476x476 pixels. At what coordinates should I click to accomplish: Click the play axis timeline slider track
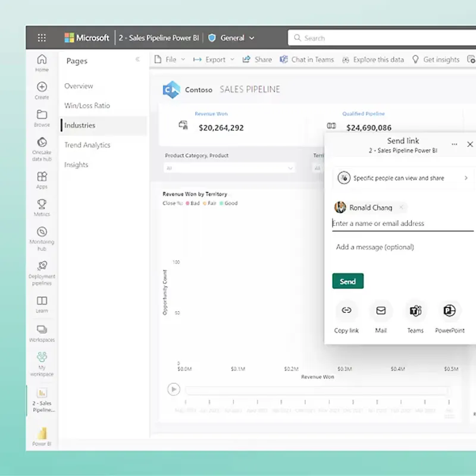tap(317, 390)
